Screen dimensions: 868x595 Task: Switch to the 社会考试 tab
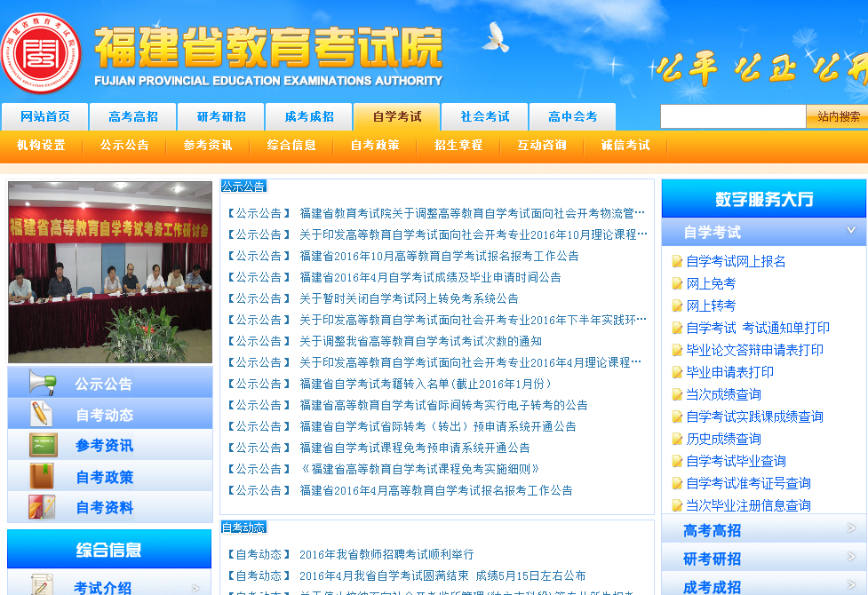click(485, 116)
